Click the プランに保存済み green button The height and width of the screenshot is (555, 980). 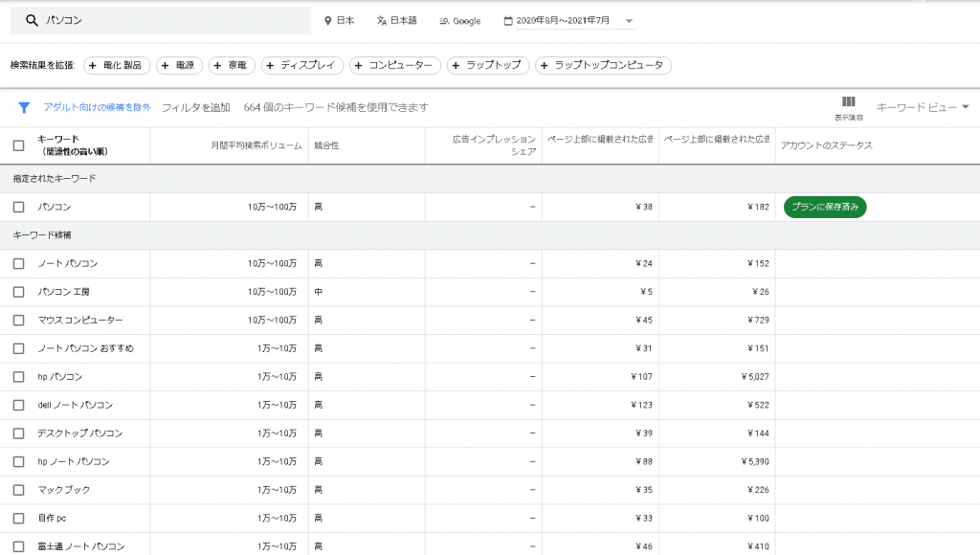click(825, 207)
